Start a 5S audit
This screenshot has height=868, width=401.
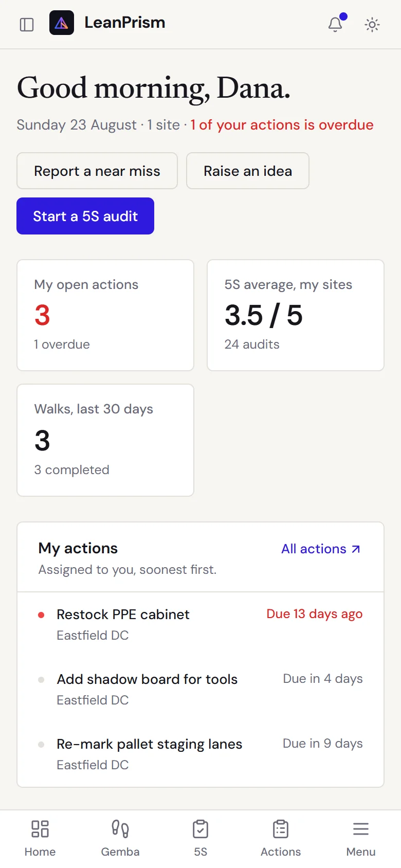pos(85,216)
